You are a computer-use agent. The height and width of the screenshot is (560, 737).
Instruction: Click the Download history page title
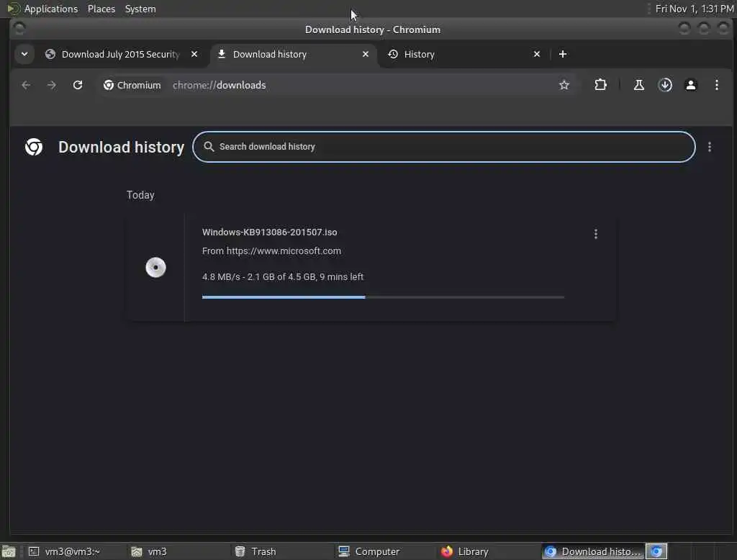[x=121, y=147]
